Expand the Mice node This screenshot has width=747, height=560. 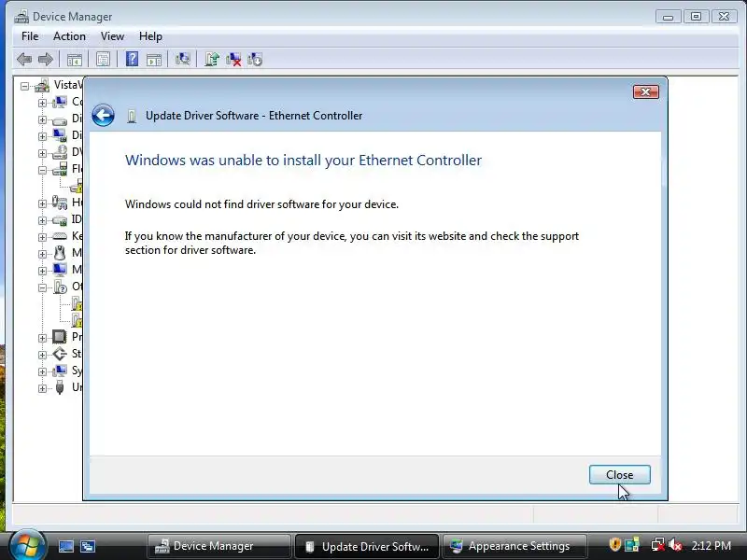42,254
